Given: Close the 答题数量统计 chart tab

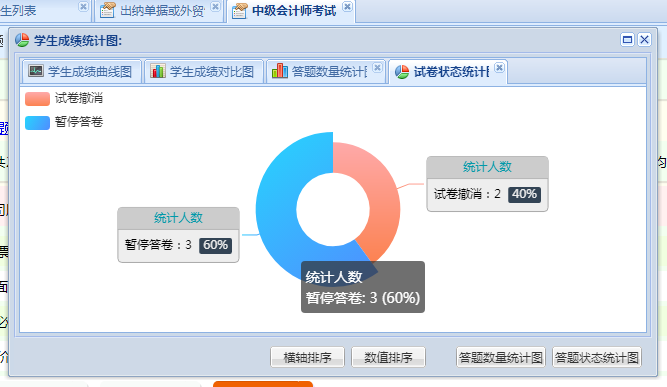Looking at the screenshot, I should (x=377, y=68).
